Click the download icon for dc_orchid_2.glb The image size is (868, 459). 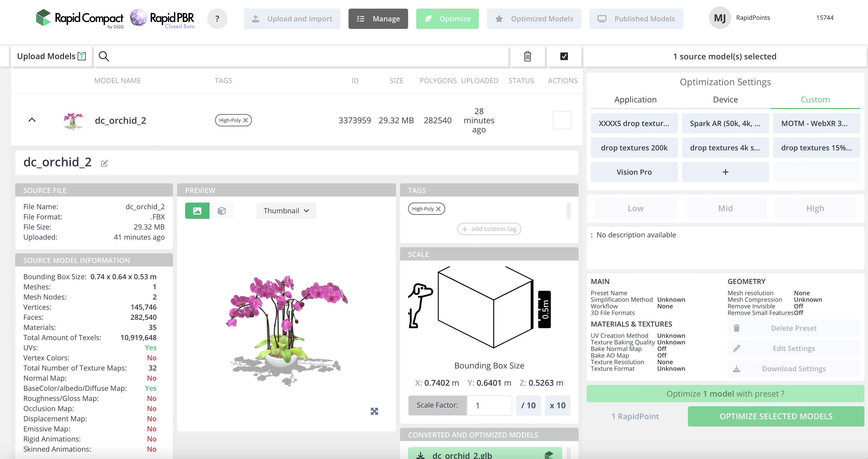(421, 455)
